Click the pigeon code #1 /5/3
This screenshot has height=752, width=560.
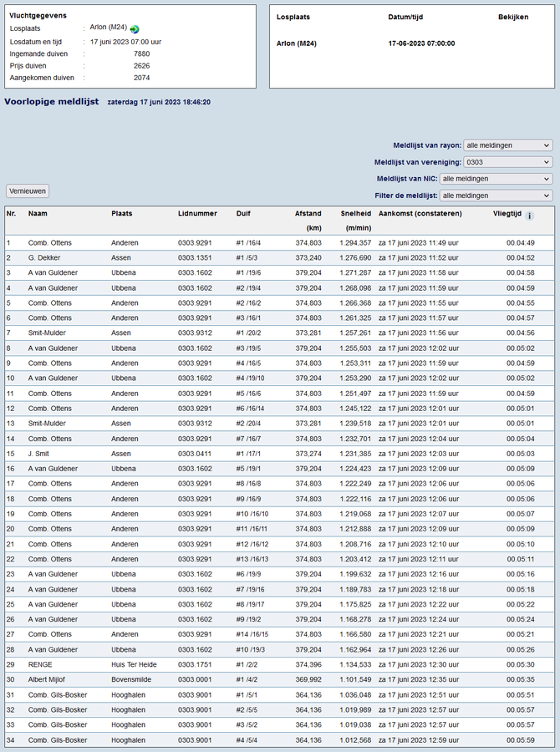coord(247,257)
